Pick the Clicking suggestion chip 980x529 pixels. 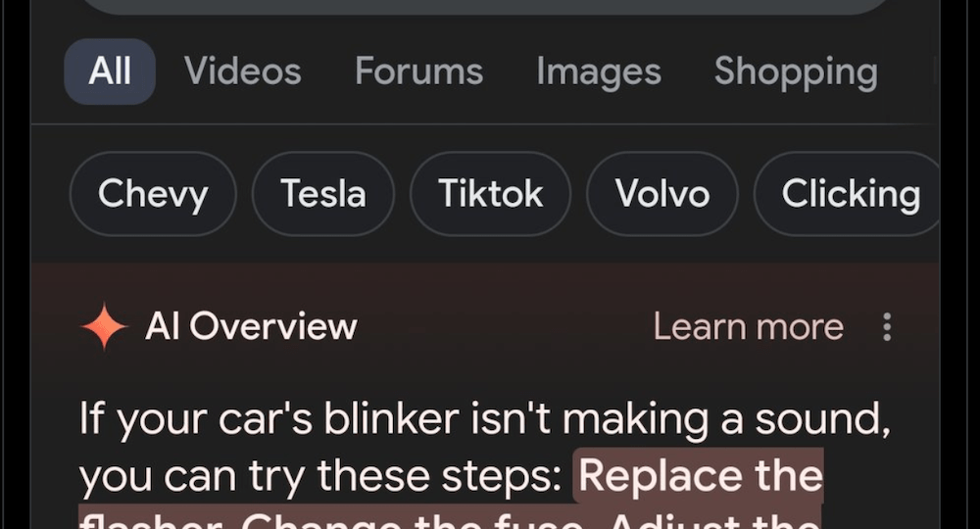[x=850, y=194]
